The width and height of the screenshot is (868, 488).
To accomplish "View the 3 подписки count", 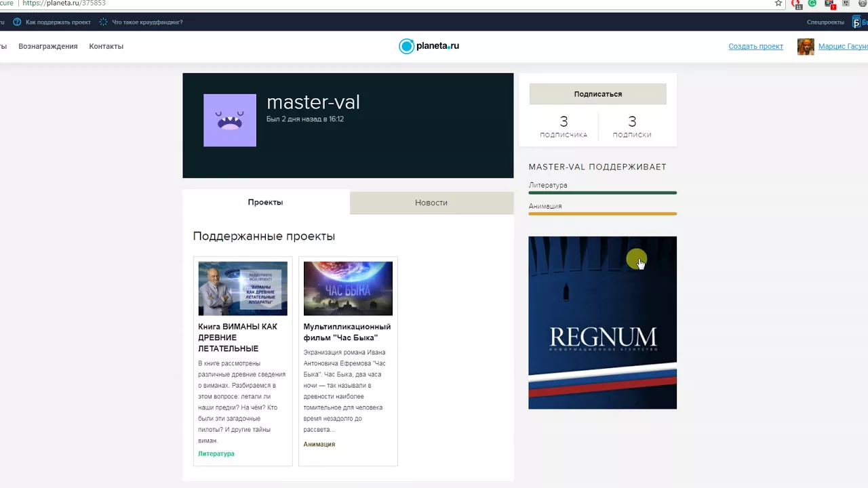I will [632, 126].
